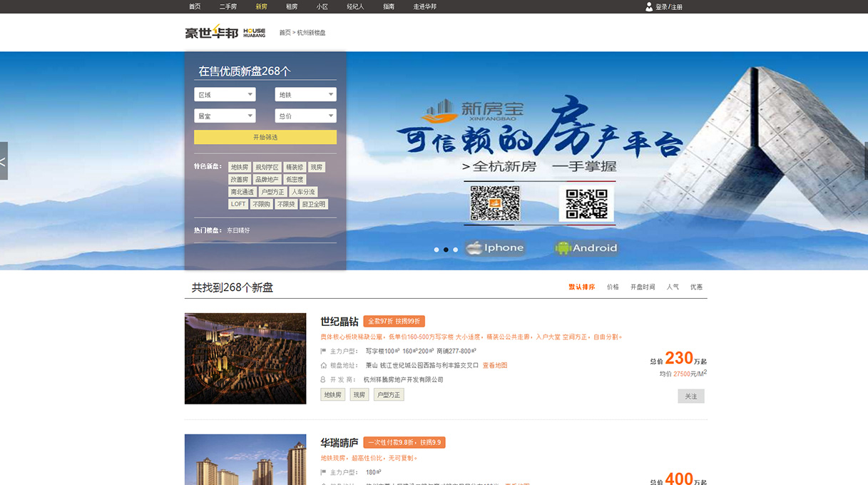Click the user account icon beside 登录/注册

point(649,6)
